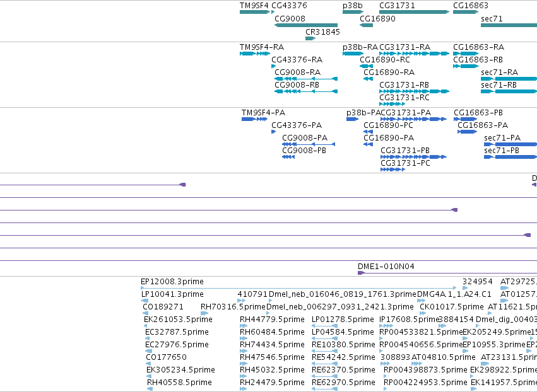
Task: Open the CG16890-RA transcript
Action: coord(368,79)
